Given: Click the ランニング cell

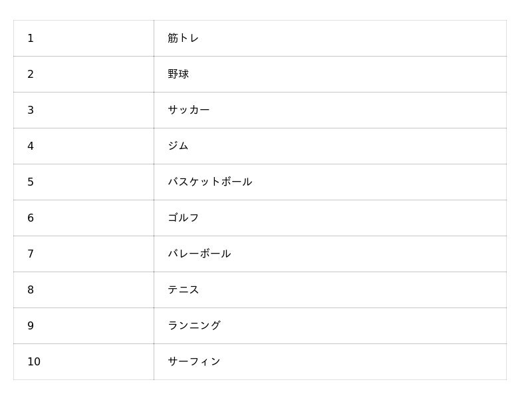Looking at the screenshot, I should pos(194,326).
